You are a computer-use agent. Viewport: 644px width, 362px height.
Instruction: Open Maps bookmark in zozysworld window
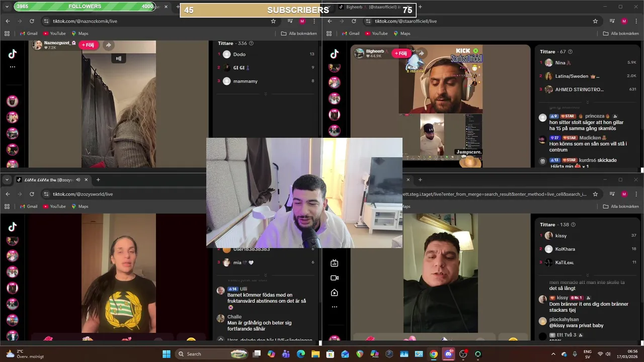click(80, 206)
